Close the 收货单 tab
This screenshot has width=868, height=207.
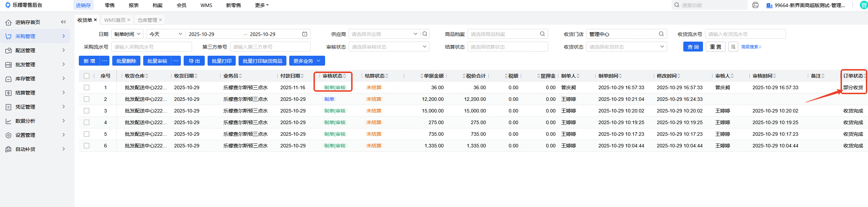point(95,20)
